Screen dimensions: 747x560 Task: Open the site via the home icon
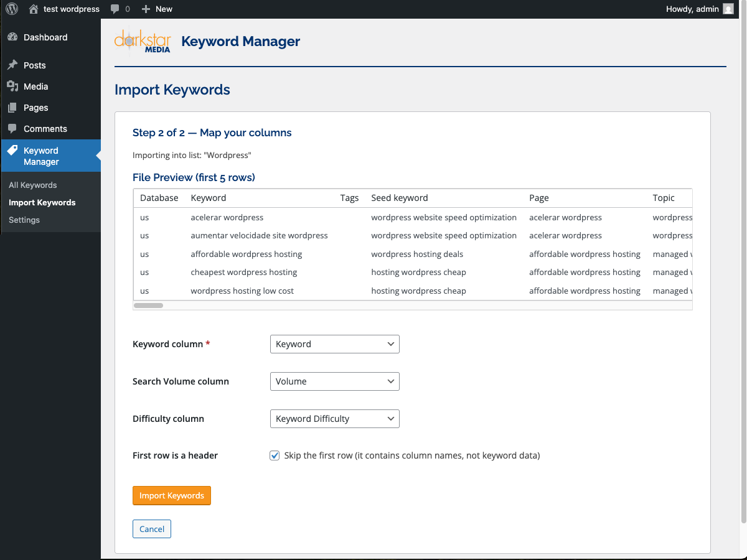pyautogui.click(x=33, y=9)
